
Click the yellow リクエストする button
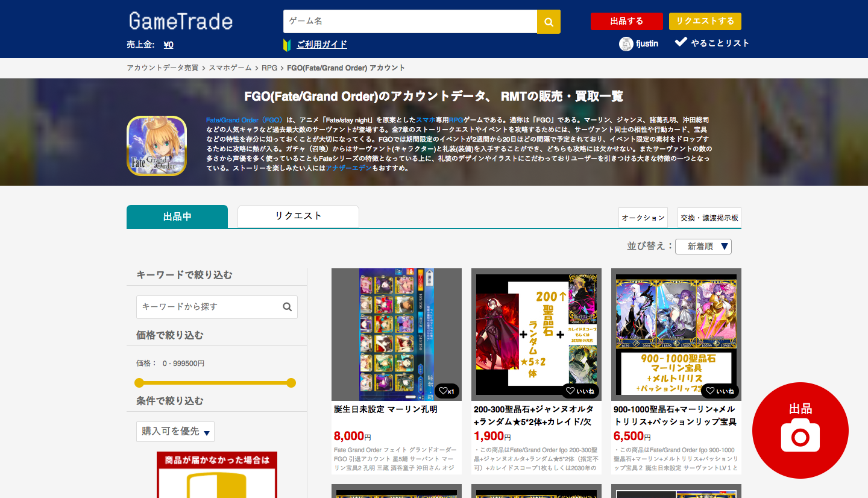(705, 21)
